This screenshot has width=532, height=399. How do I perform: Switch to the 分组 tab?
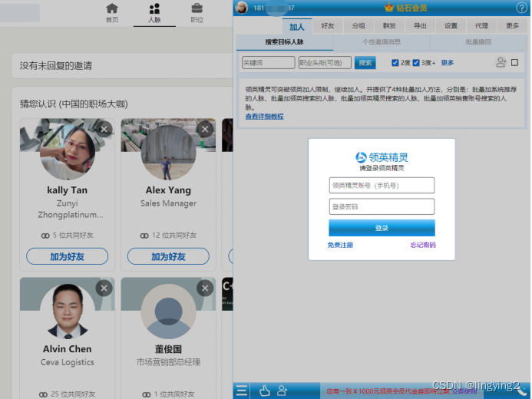(359, 26)
